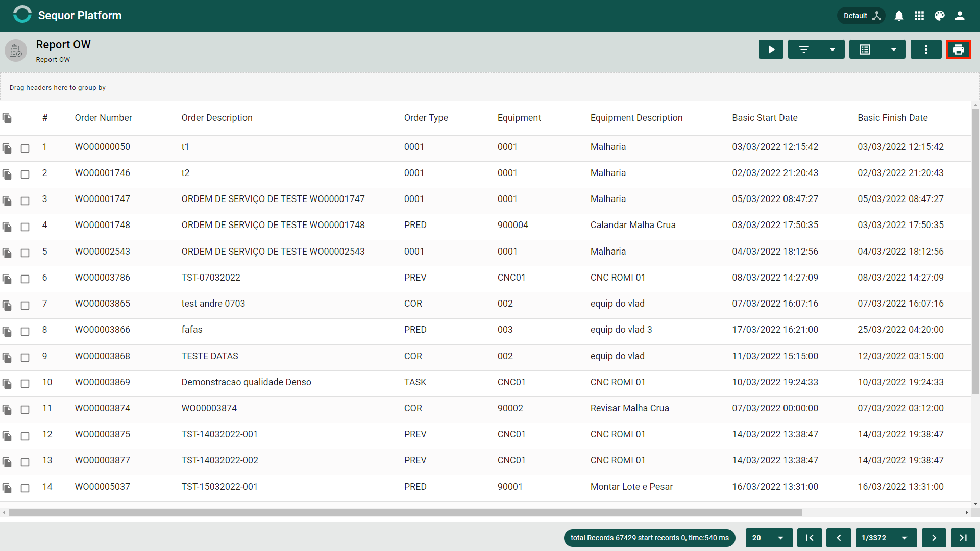980x551 pixels.
Task: Expand the filter dropdown arrow
Action: (x=832, y=49)
